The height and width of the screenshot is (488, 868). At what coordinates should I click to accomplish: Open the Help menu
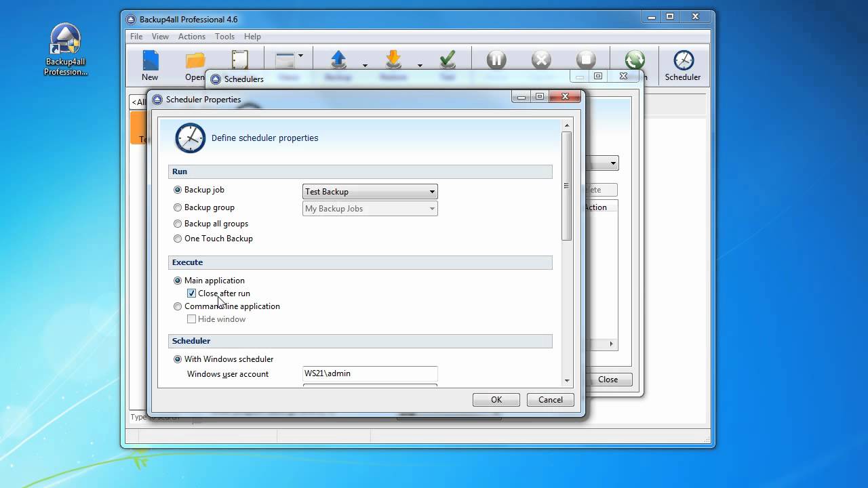[252, 37]
